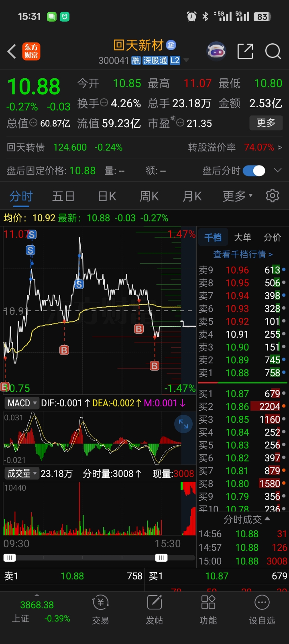Viewport: 289px width, 644px height.
Task: Tap the 上证 3868.38 index value
Action: pyautogui.click(x=37, y=605)
